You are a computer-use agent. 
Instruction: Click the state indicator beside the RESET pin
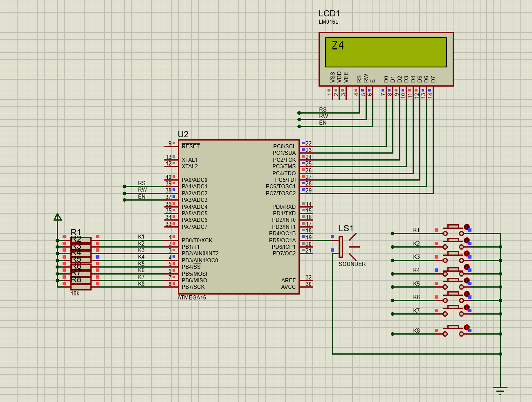tap(175, 144)
